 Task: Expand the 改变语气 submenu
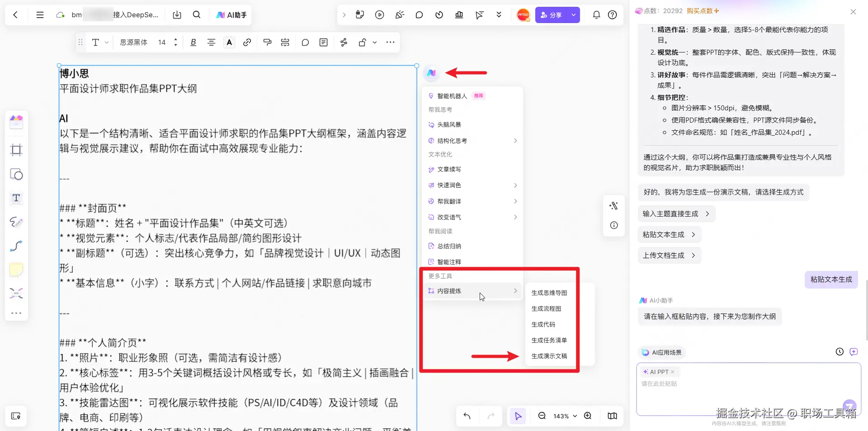(472, 217)
